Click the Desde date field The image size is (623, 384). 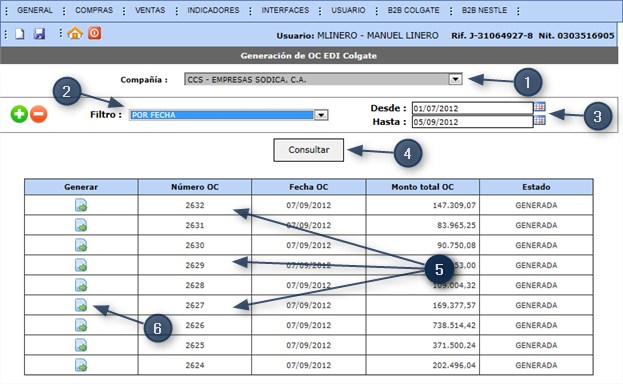(x=472, y=108)
